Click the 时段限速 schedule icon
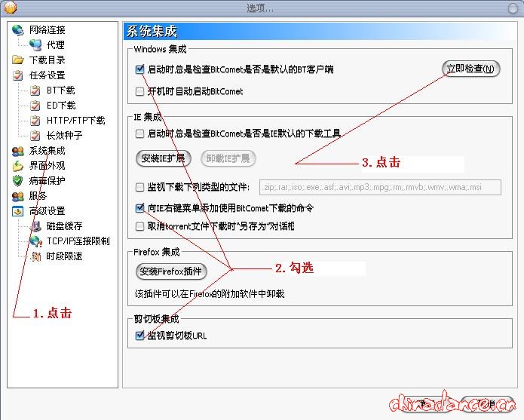Image resolution: width=524 pixels, height=420 pixels. (x=35, y=256)
